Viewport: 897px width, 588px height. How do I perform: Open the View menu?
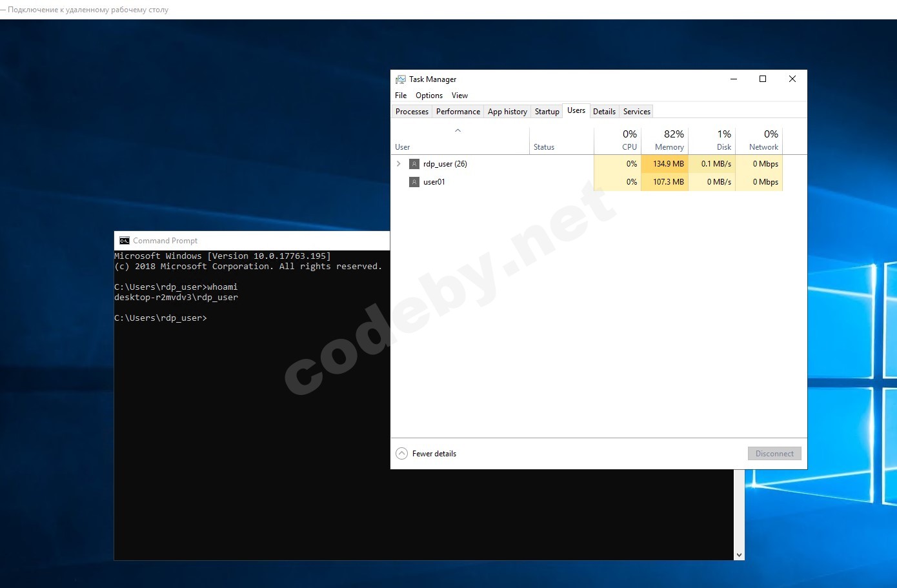click(x=459, y=96)
